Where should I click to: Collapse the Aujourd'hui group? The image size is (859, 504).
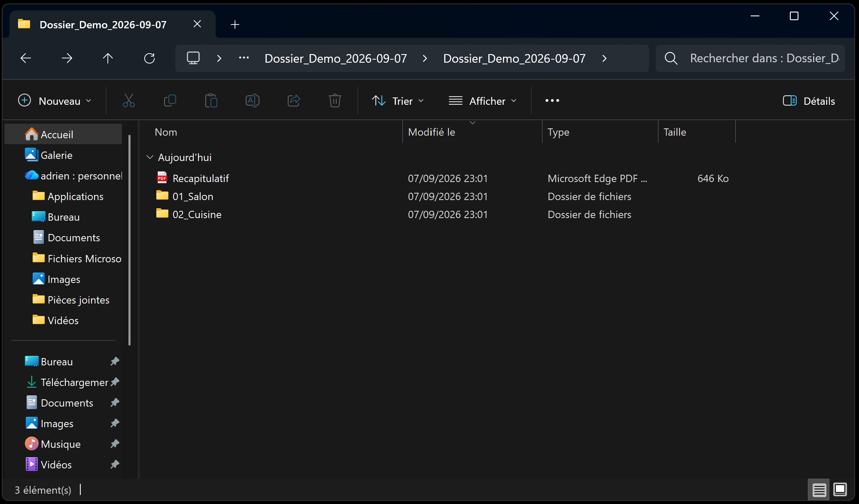click(x=150, y=157)
